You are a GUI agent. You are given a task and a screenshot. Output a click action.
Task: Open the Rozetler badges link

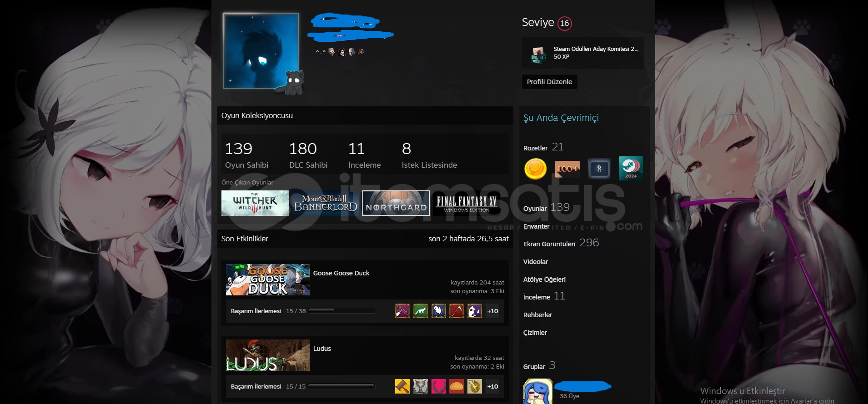tap(536, 148)
